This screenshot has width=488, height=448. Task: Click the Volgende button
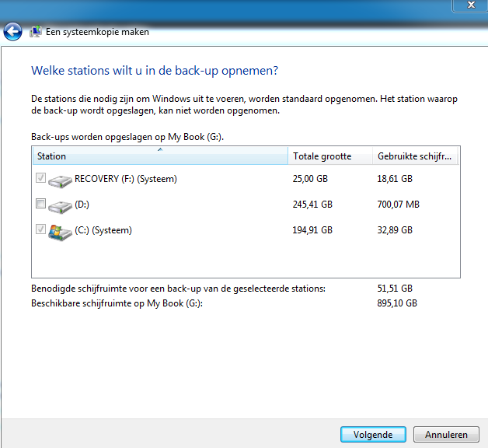[x=373, y=434]
